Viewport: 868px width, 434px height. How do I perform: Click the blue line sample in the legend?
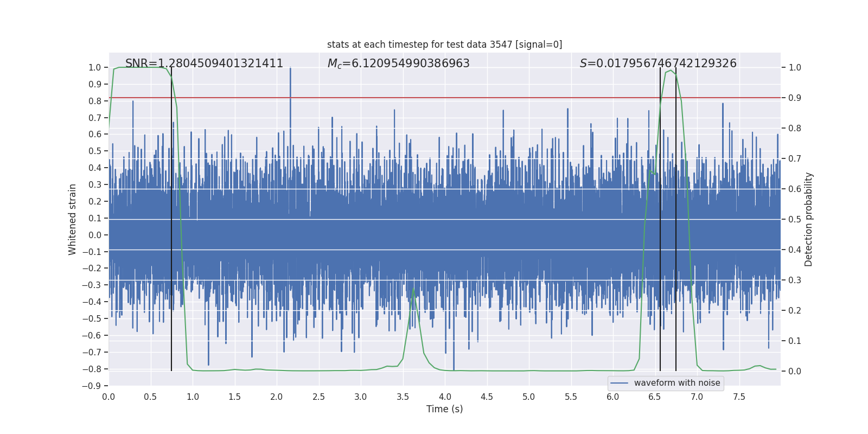619,383
